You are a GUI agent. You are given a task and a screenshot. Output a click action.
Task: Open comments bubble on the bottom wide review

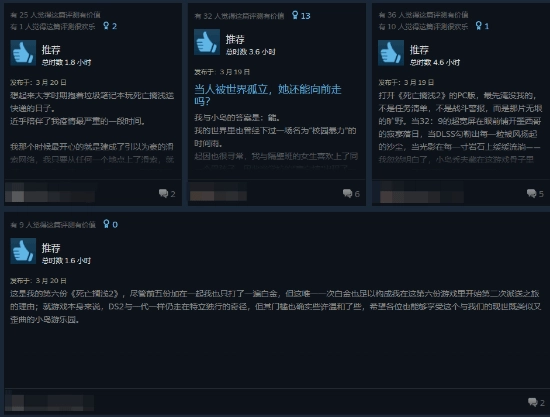[532, 402]
